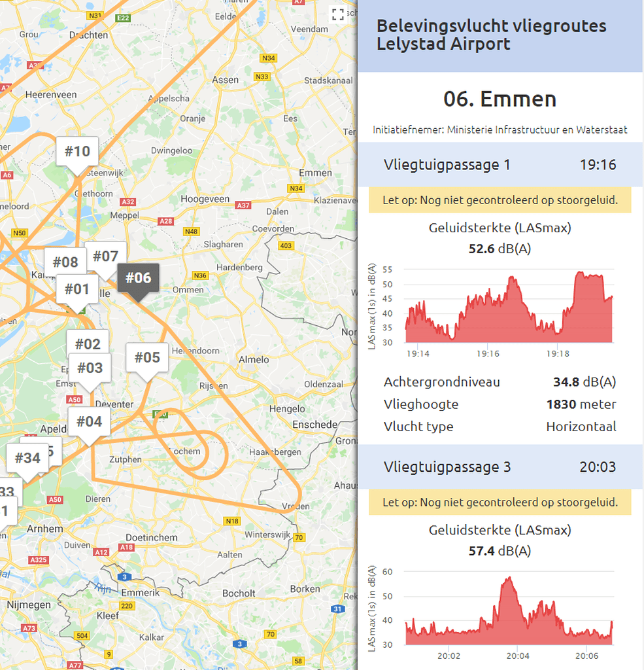Choose map marker #04
Viewport: 644px width, 670px height.
(x=90, y=422)
